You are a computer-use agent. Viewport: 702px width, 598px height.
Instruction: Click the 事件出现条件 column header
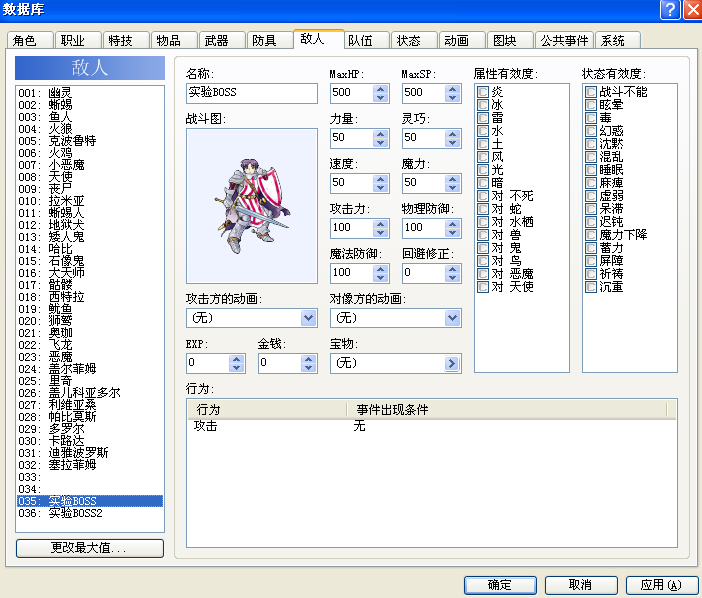(x=507, y=410)
